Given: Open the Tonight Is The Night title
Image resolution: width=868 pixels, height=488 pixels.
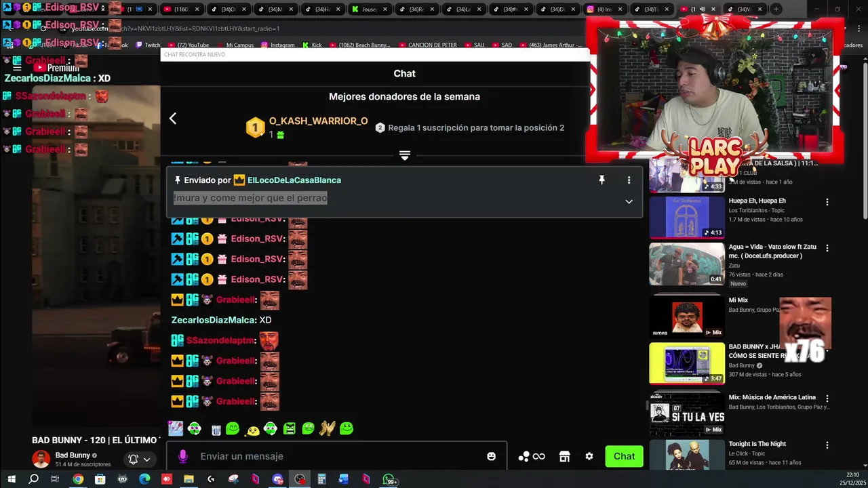Looking at the screenshot, I should [x=757, y=444].
